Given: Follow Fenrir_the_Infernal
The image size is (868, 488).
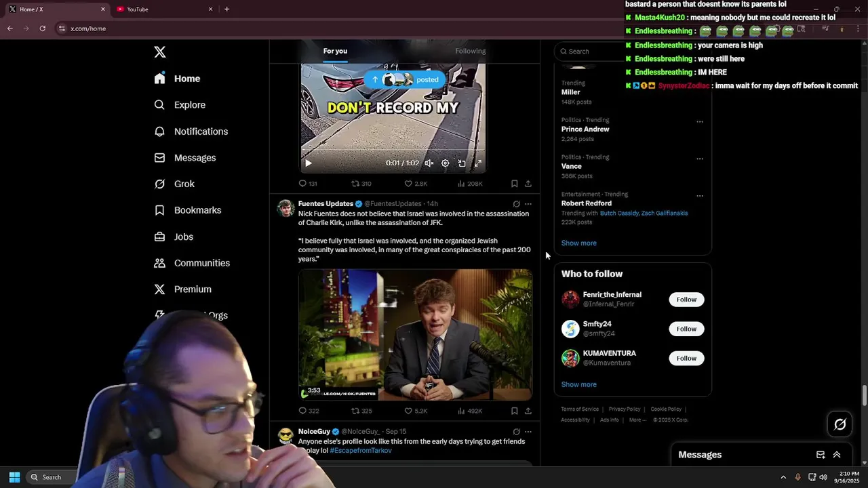Looking at the screenshot, I should [686, 300].
